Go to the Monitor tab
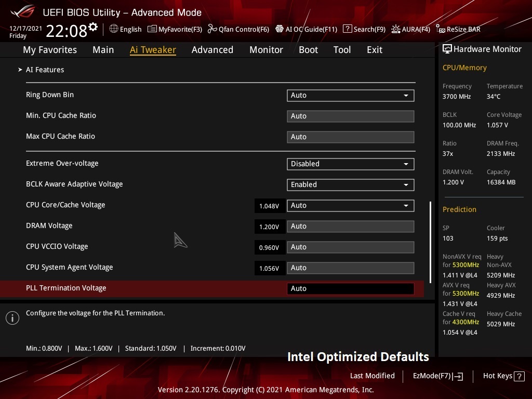 (x=266, y=50)
